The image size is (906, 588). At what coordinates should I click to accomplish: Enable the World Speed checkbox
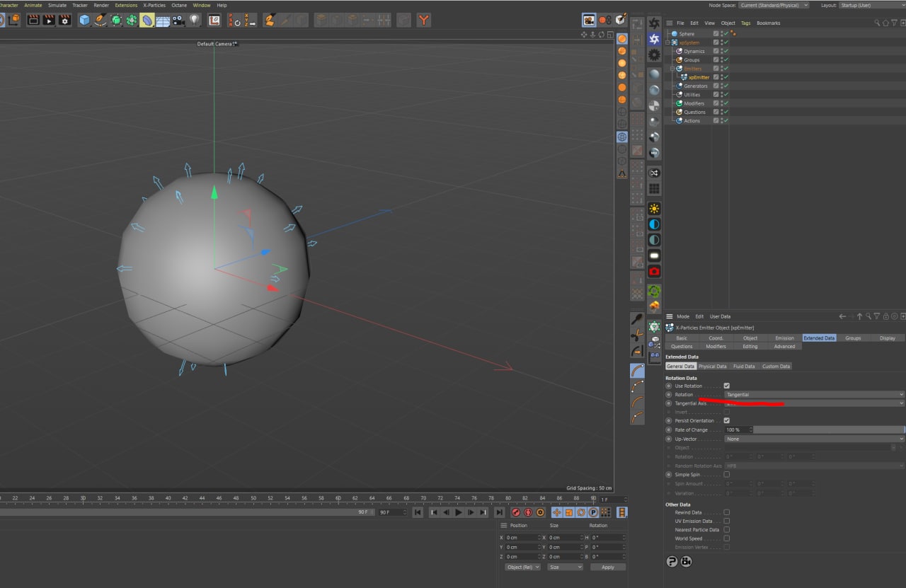point(727,538)
